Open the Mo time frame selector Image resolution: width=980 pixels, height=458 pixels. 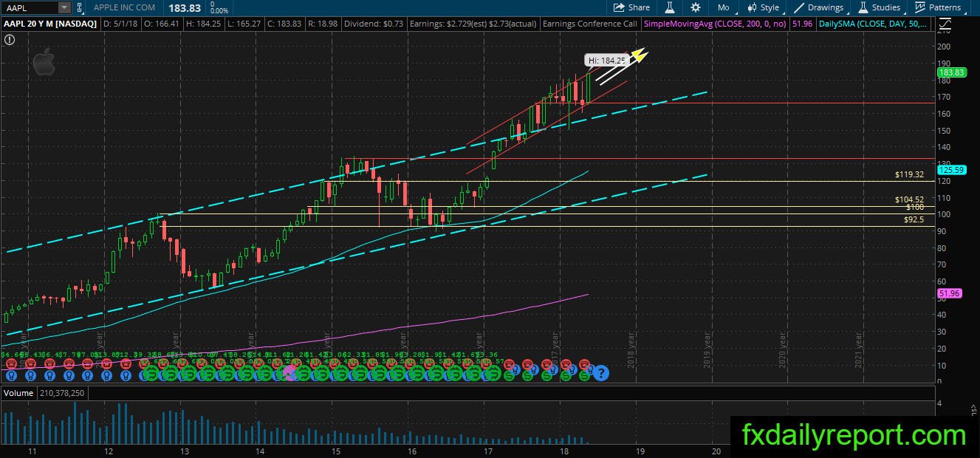pyautogui.click(x=724, y=7)
